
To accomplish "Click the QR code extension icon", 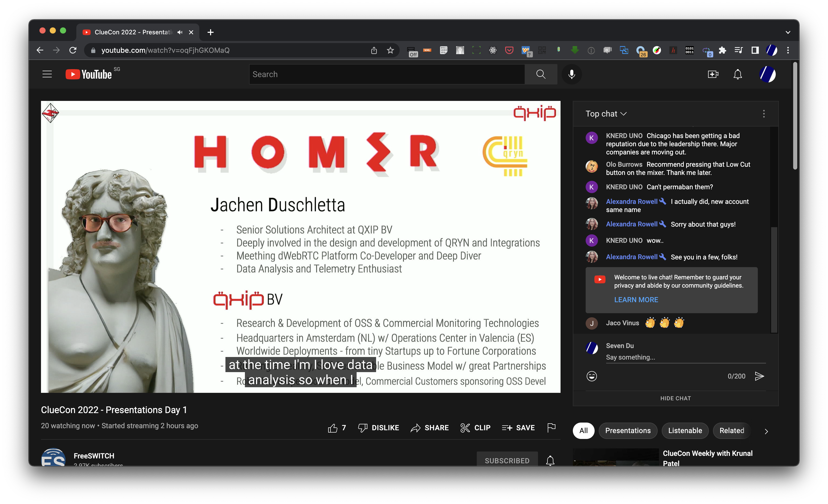I will tap(542, 50).
